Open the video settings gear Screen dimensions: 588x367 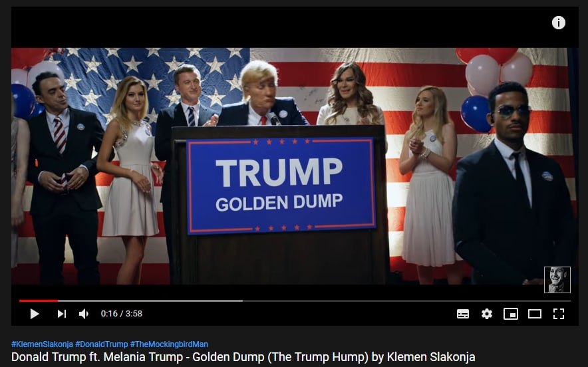click(487, 314)
